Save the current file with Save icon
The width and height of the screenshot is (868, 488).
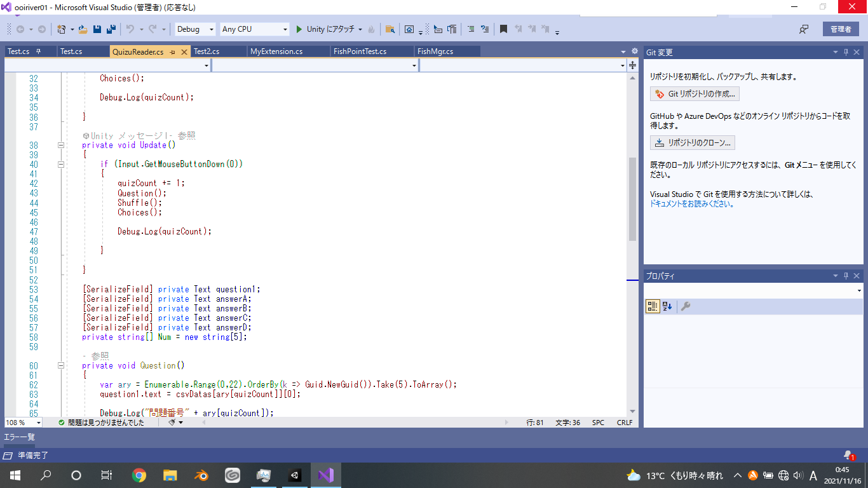point(97,29)
